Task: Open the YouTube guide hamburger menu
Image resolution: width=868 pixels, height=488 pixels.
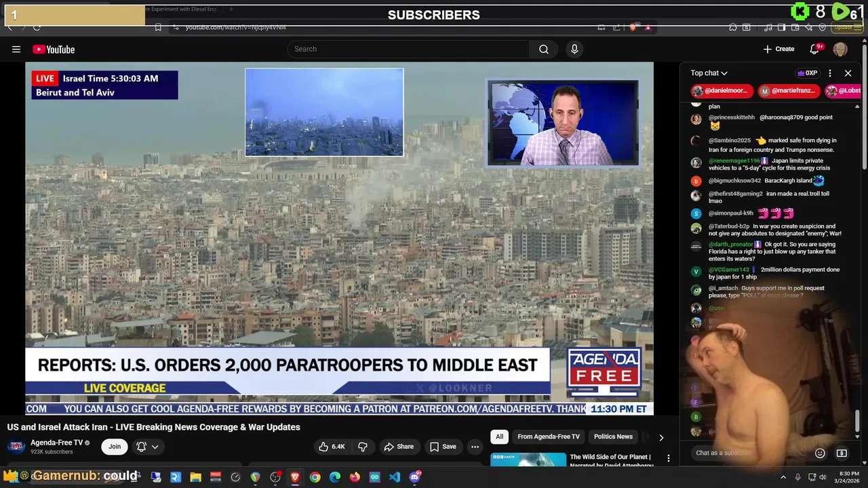Action: (16, 49)
